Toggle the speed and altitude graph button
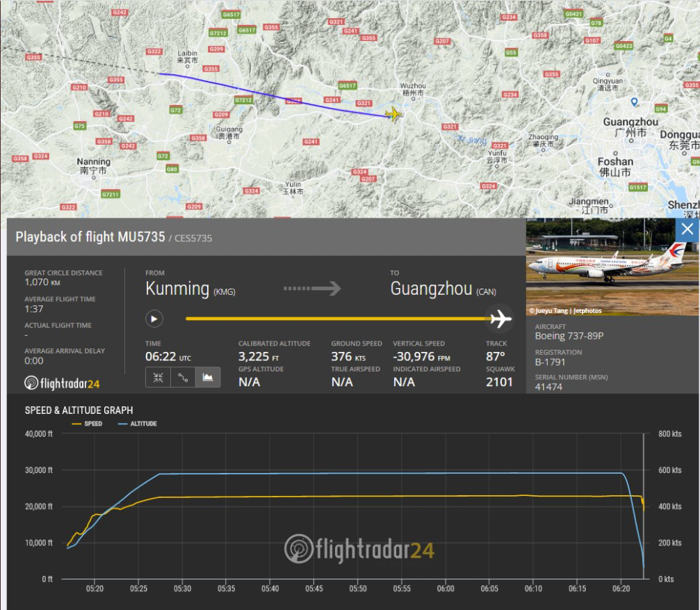 (208, 377)
